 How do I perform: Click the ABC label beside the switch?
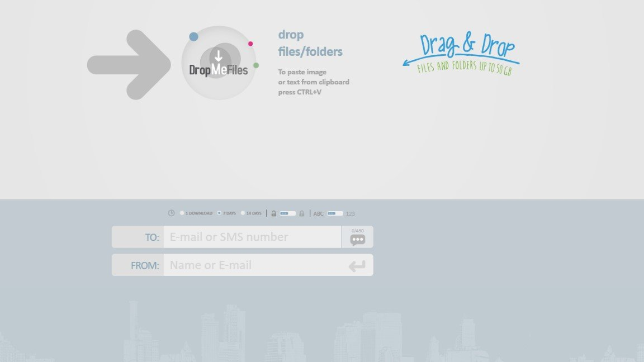319,213
